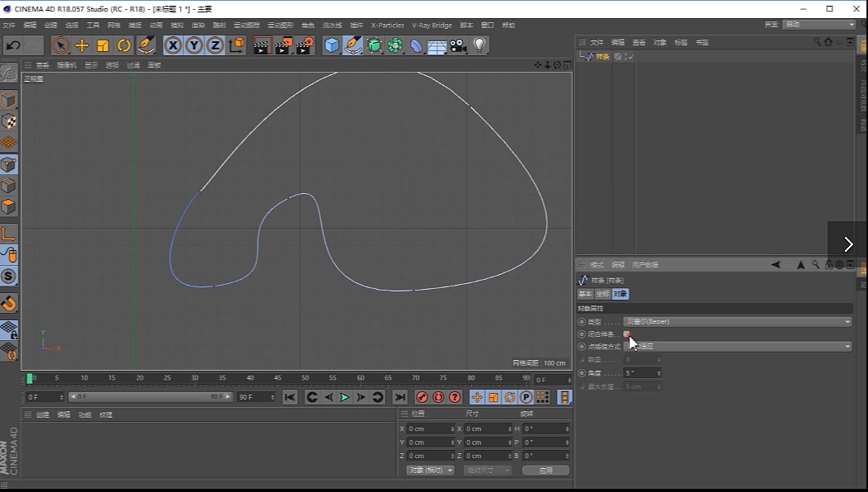Toggle the Y axis lock
Viewport: 868px width, 492px height.
[194, 45]
